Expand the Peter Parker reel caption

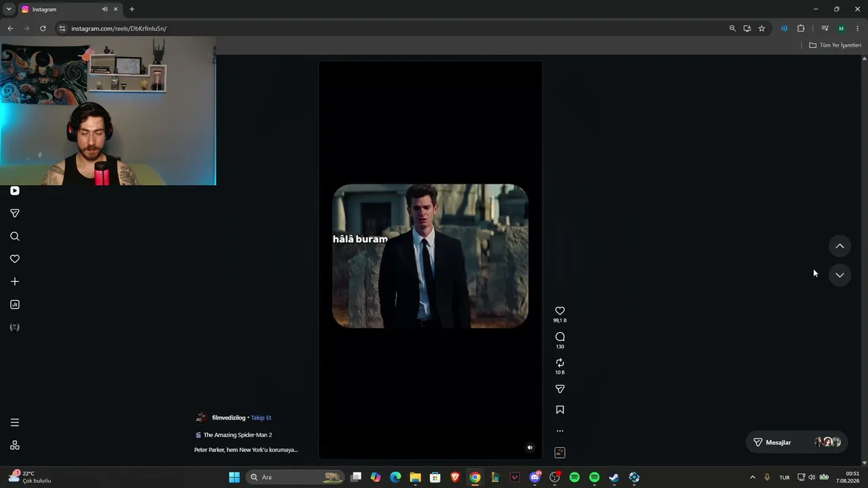[246, 450]
